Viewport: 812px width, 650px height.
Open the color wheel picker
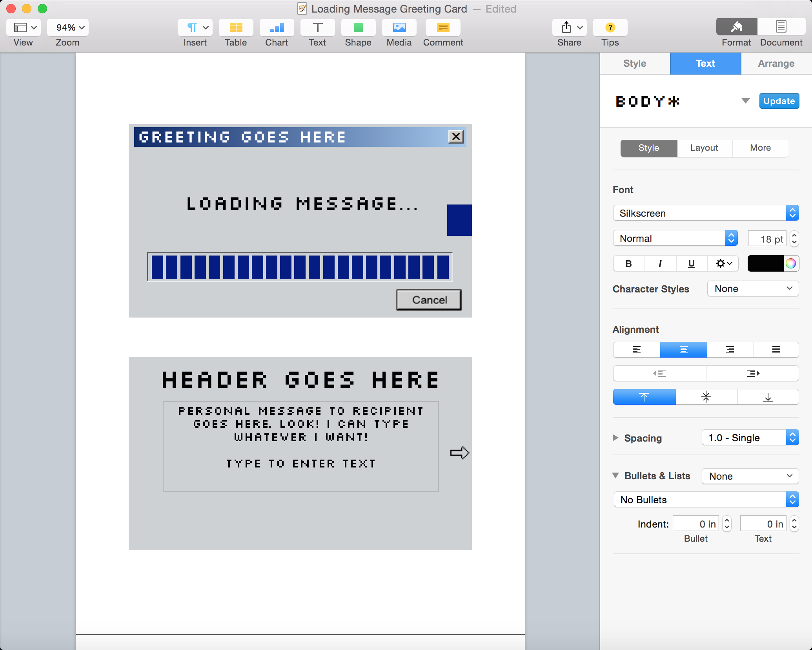click(791, 263)
